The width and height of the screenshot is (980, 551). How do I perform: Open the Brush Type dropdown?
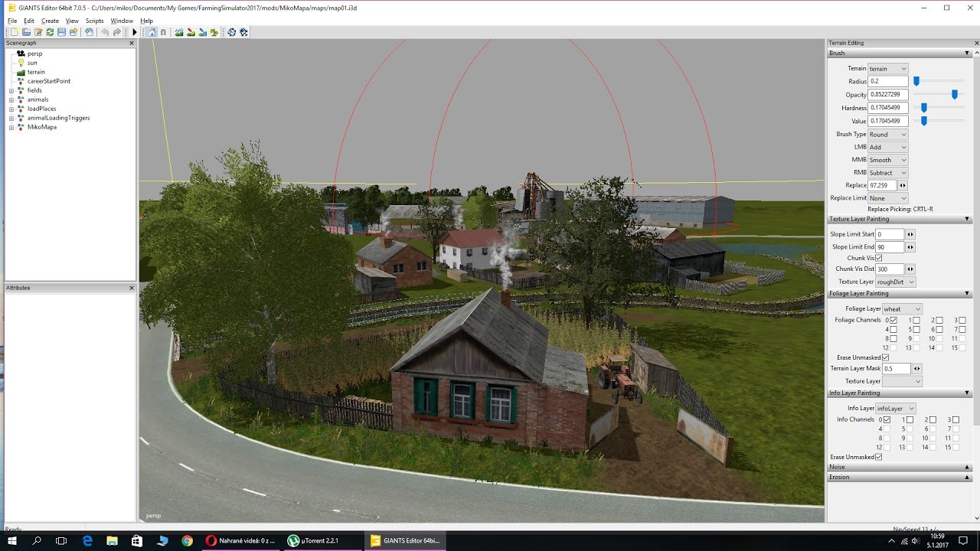[887, 135]
